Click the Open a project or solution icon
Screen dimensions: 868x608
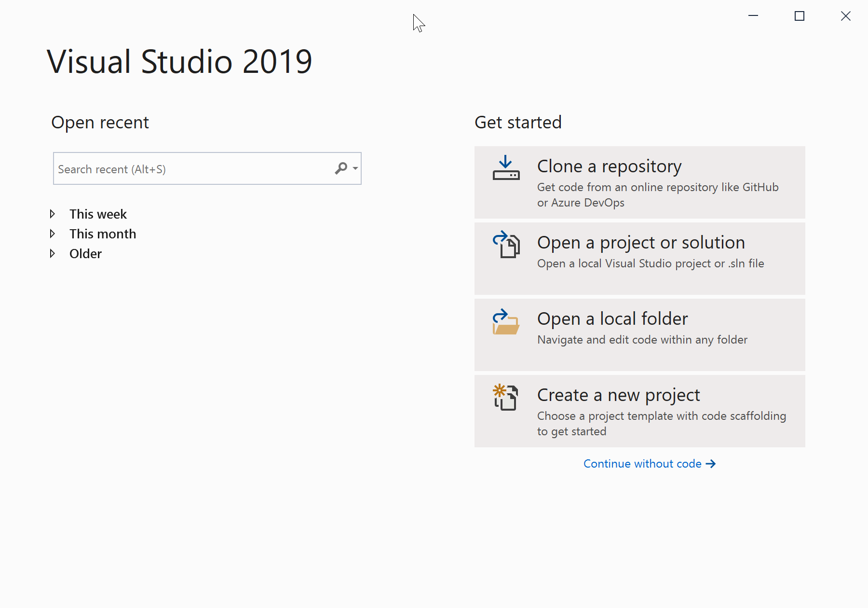506,244
